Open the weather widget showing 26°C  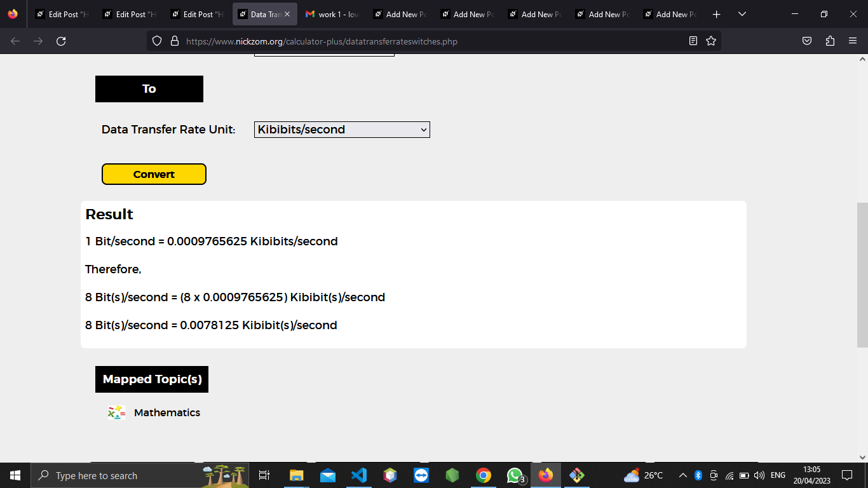[x=644, y=475]
